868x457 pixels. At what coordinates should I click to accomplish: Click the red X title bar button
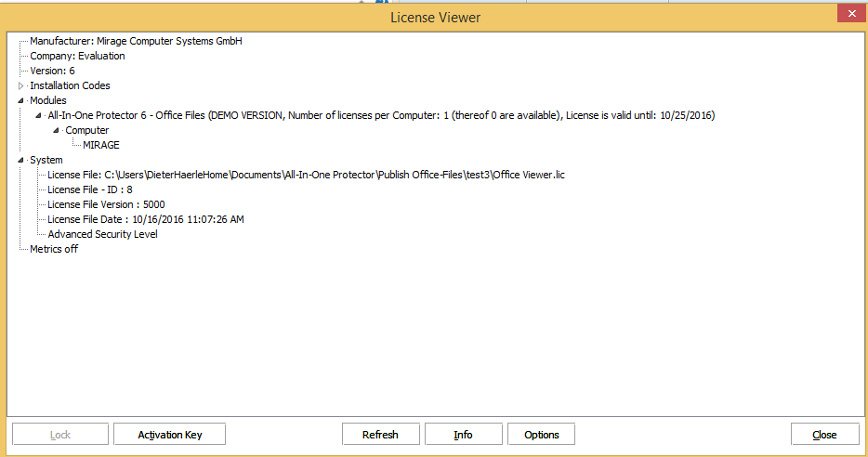coord(852,13)
